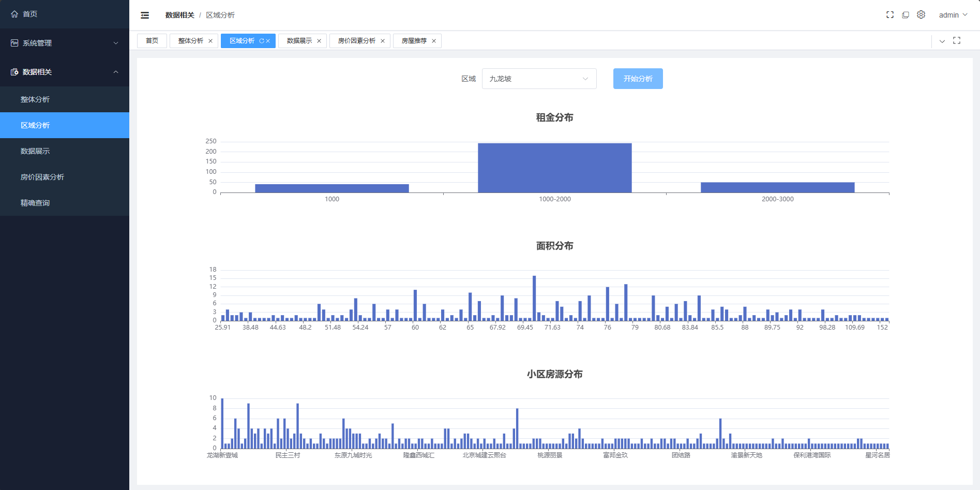Click the 系统管理 monitor icon
Screen dimensions: 980x490
coord(14,43)
